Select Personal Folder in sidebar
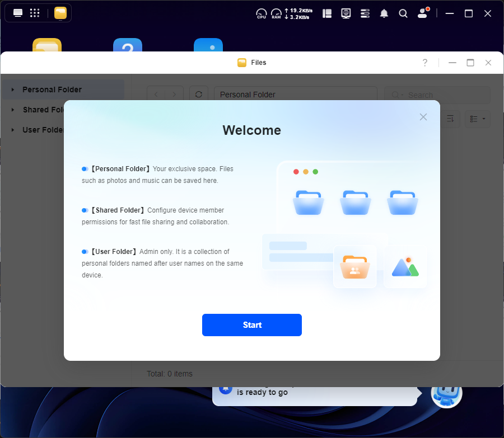504x438 pixels. [52, 90]
